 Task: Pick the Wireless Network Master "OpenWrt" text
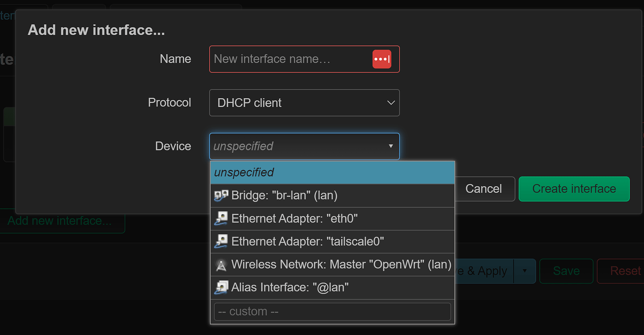click(x=341, y=265)
